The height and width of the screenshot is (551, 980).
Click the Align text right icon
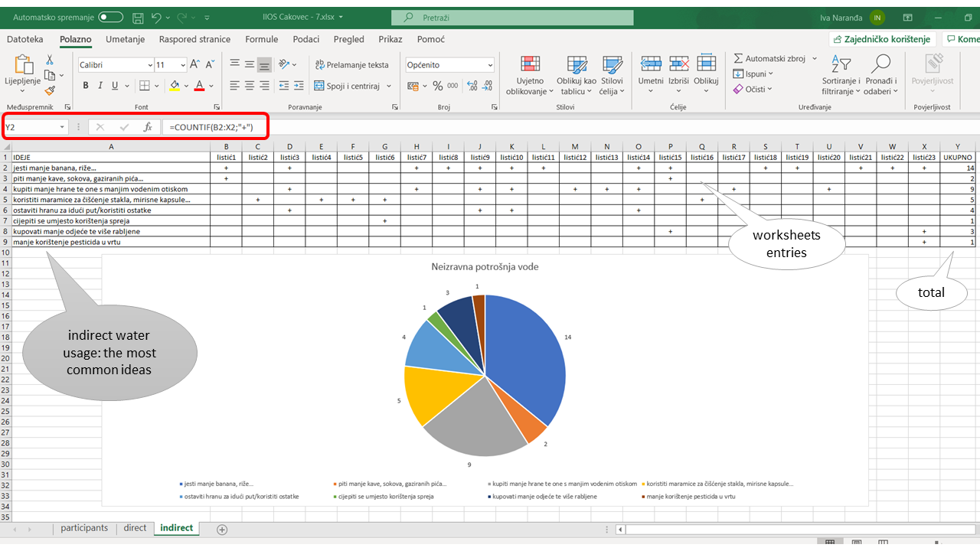(x=264, y=86)
